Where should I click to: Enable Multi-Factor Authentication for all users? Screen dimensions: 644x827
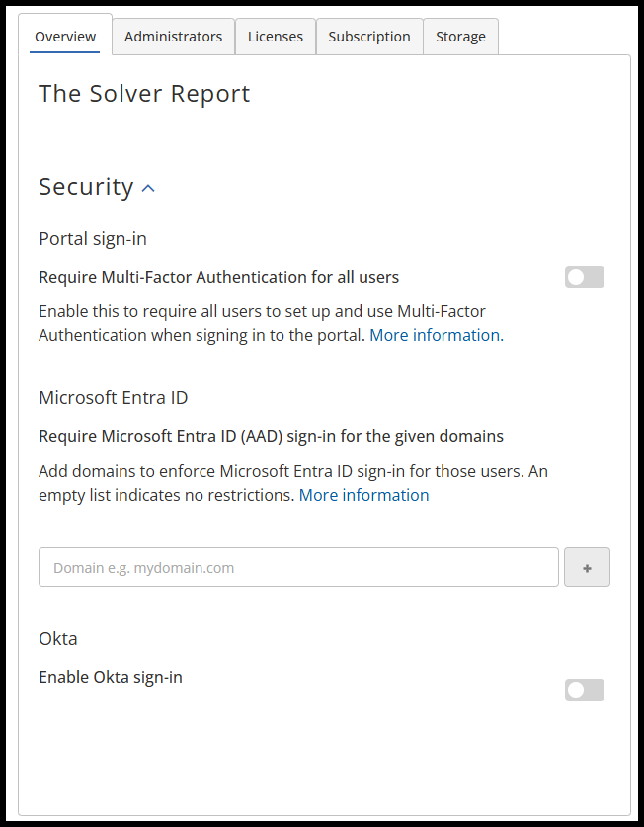(x=584, y=278)
